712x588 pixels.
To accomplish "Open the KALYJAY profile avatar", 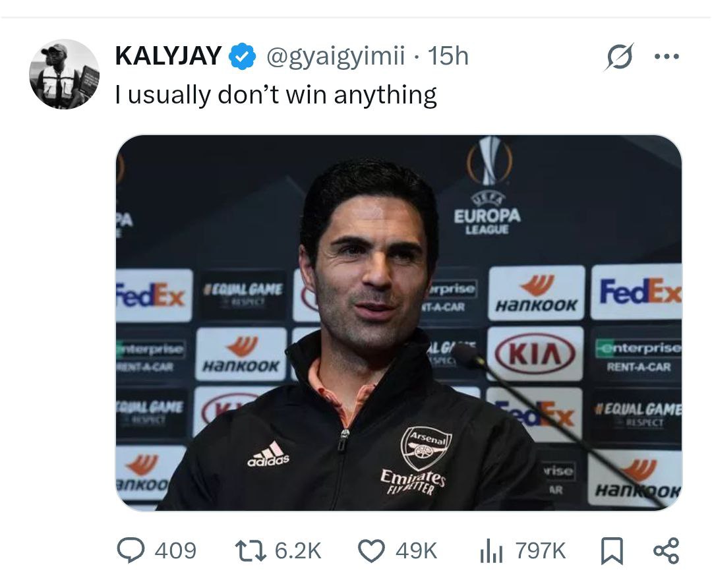I will [x=64, y=74].
